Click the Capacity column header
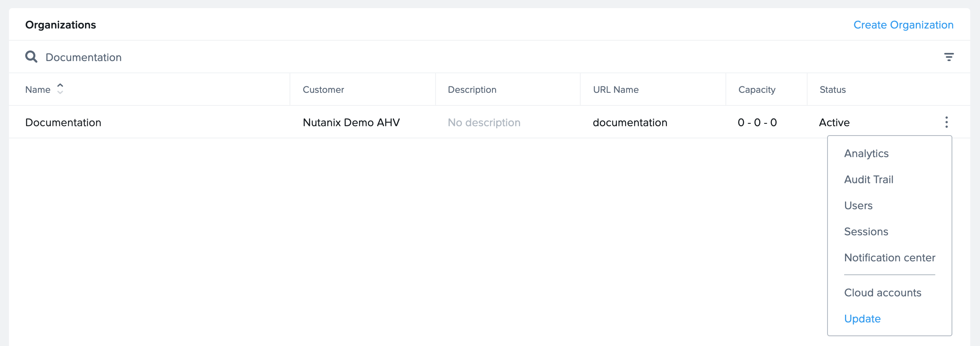The height and width of the screenshot is (346, 980). click(x=757, y=90)
